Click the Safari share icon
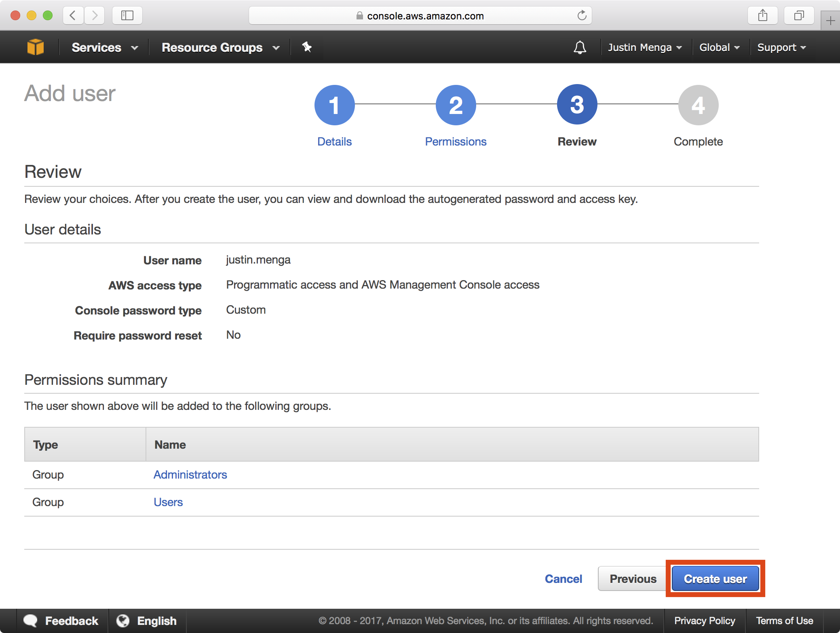The image size is (840, 633). (x=762, y=16)
